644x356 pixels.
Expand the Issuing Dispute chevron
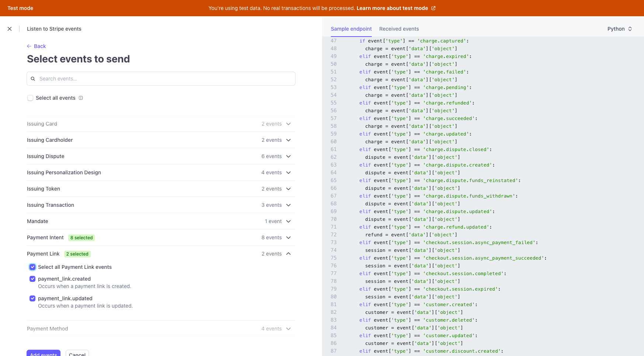click(x=288, y=156)
